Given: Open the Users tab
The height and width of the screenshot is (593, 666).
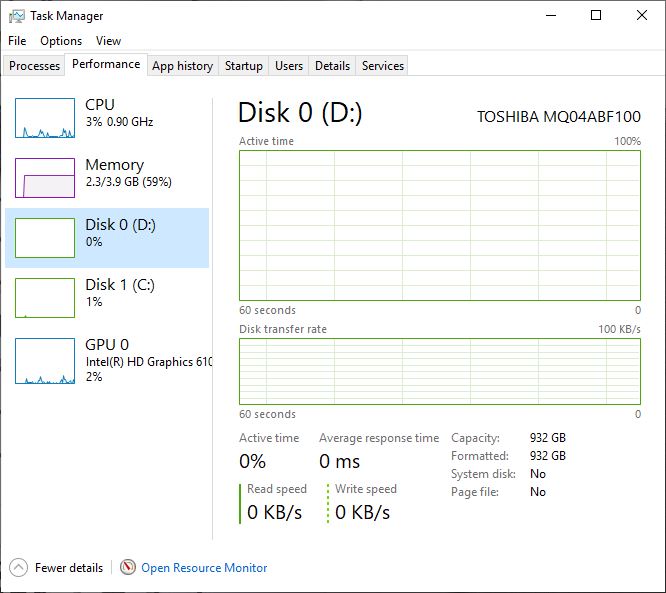Looking at the screenshot, I should coord(289,66).
